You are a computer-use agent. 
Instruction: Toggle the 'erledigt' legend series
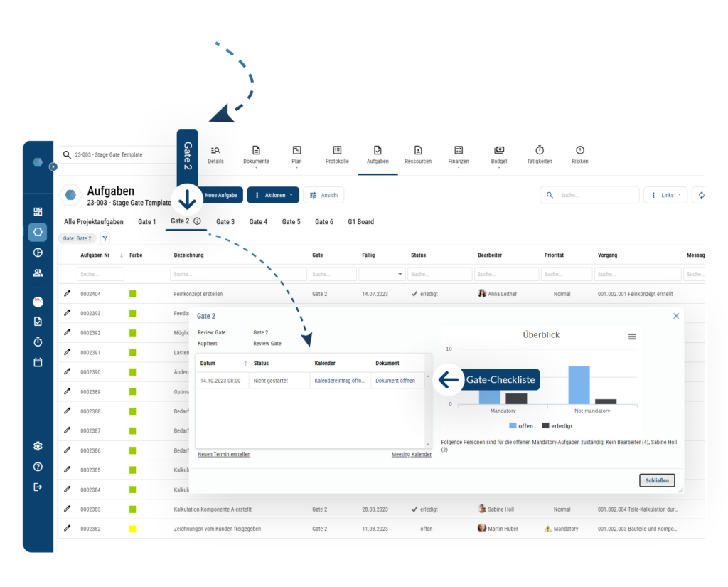(x=557, y=425)
